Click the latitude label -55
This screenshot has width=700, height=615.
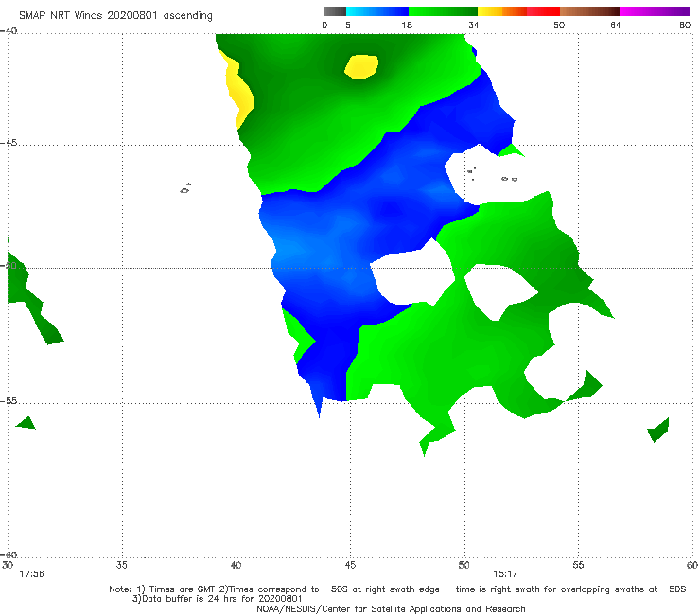9,401
